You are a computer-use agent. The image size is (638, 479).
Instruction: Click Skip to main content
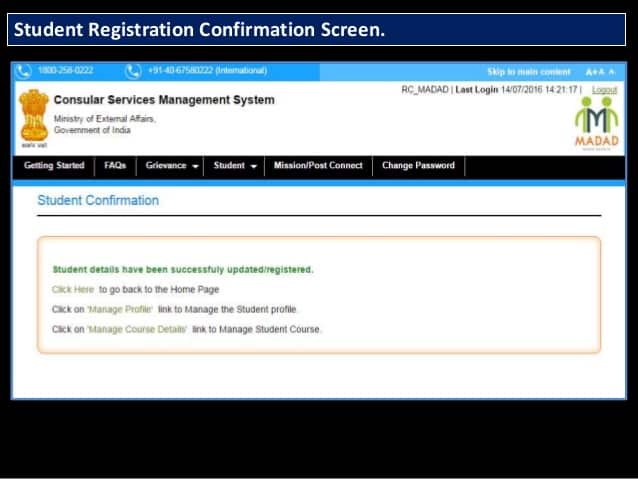[528, 72]
